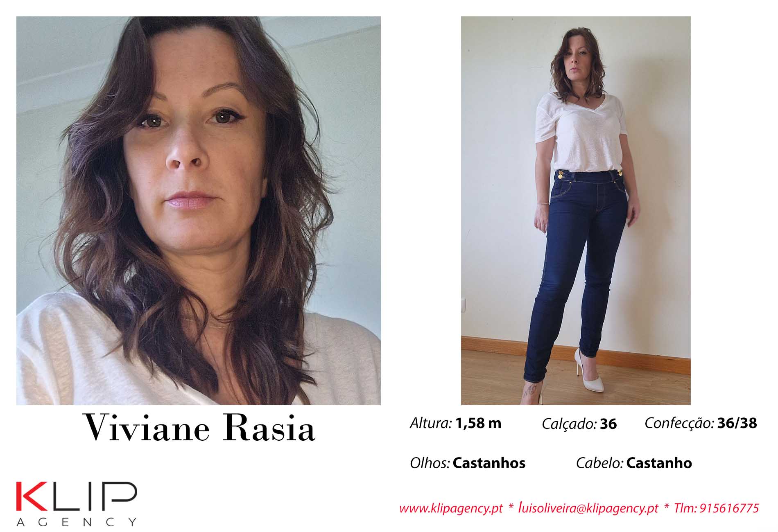The height and width of the screenshot is (532, 778).
Task: Click the Confecção label
Action: point(680,423)
